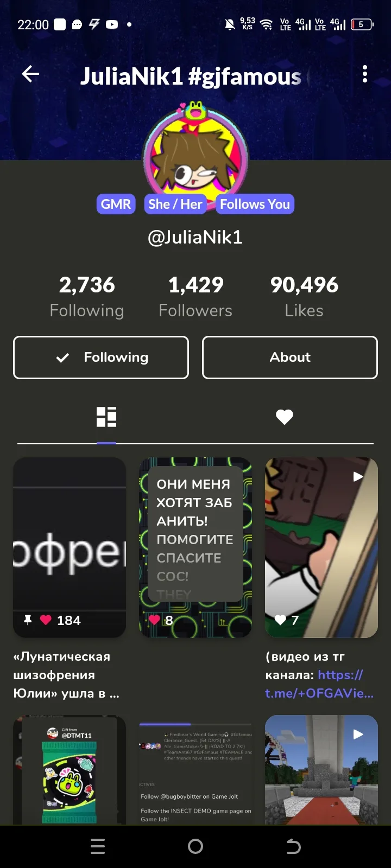Open the About button
391x868 pixels.
[x=290, y=358]
